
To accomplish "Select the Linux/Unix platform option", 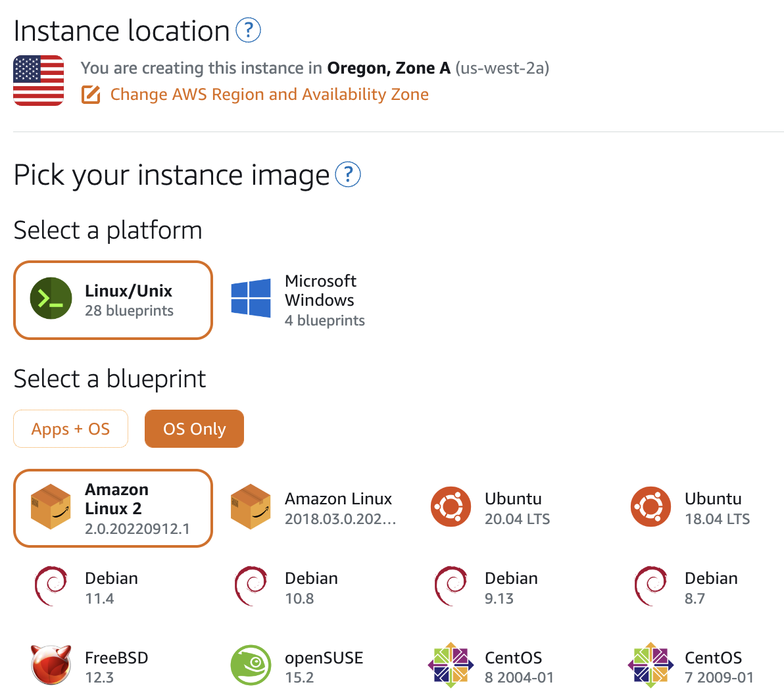I will click(113, 300).
